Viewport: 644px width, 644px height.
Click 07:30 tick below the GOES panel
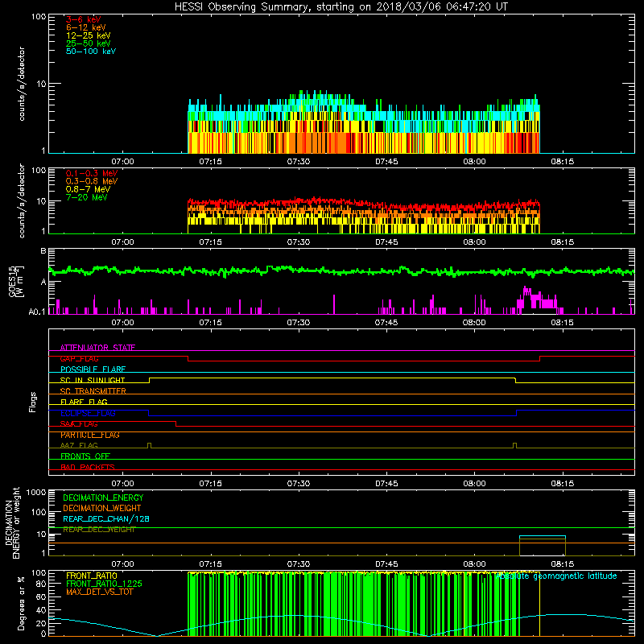tap(298, 323)
